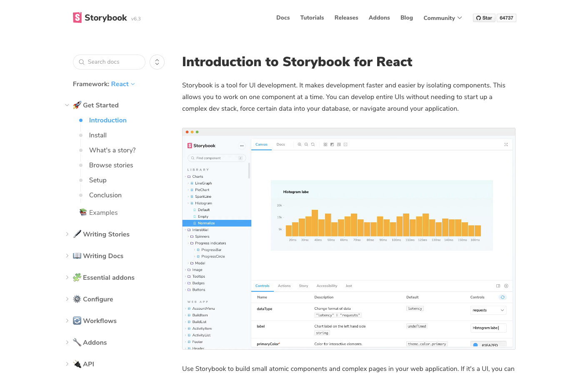Go to the Setup page
This screenshot has height=373, width=588.
[98, 180]
